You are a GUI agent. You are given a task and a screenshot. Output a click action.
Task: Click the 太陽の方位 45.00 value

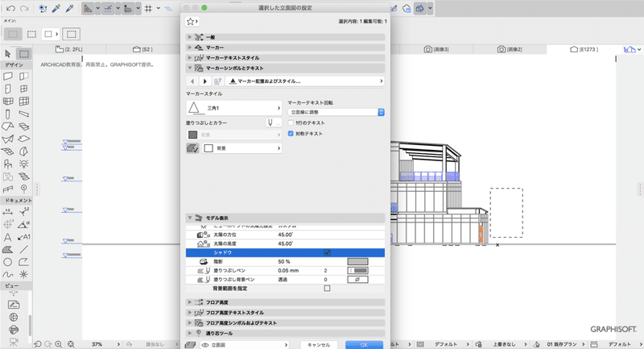(x=286, y=235)
